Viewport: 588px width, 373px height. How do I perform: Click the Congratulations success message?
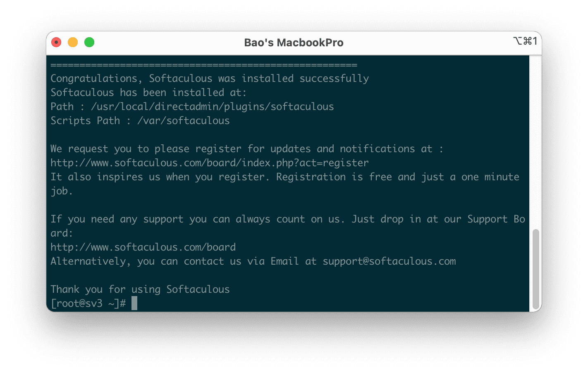point(210,78)
